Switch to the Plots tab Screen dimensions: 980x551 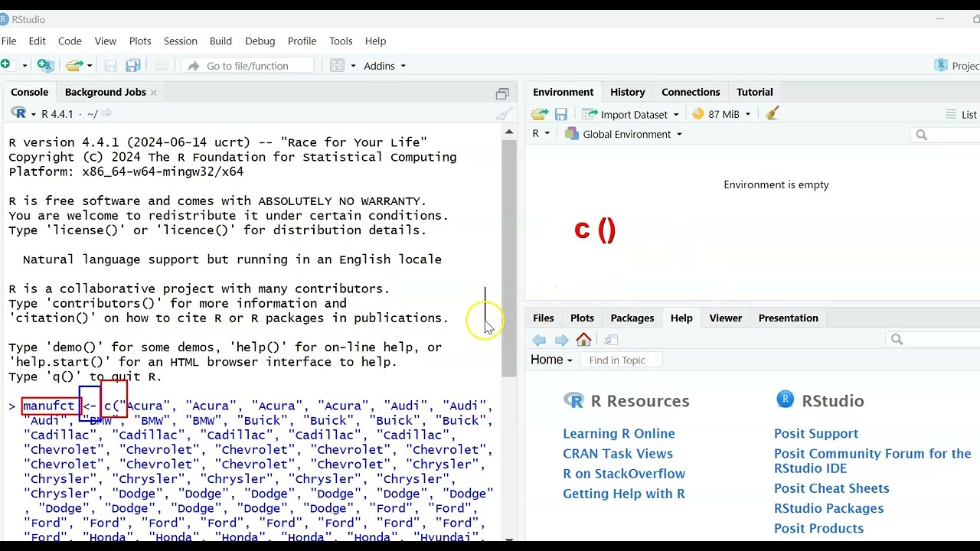pyautogui.click(x=582, y=318)
